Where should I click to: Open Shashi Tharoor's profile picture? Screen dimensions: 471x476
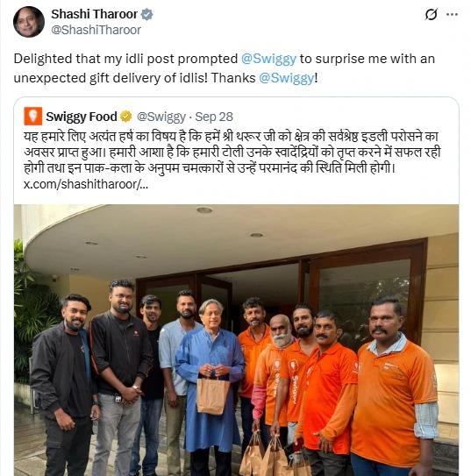click(29, 22)
